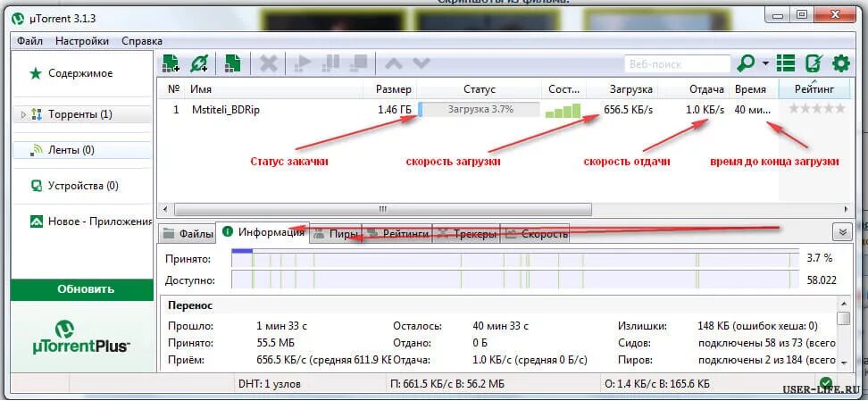The width and height of the screenshot is (868, 401).
Task: Sort by the Имя column header
Action: click(274, 89)
